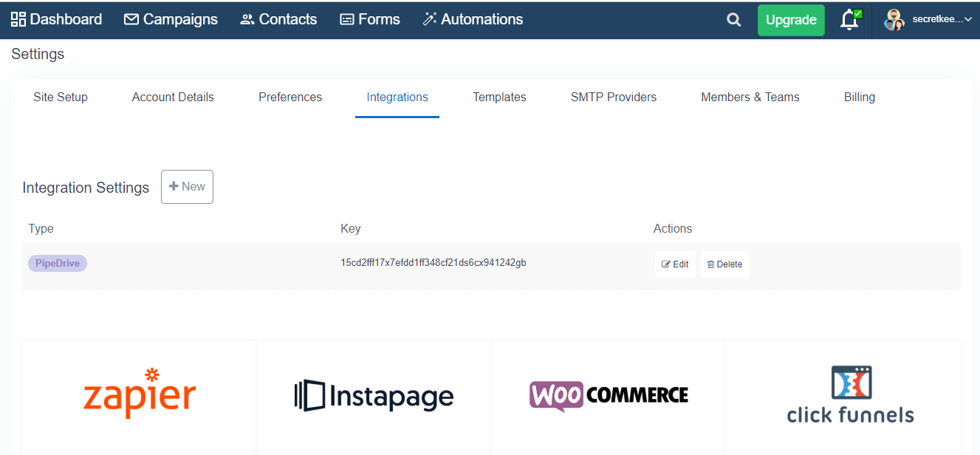
Task: Open the notifications bell icon
Action: (x=850, y=20)
